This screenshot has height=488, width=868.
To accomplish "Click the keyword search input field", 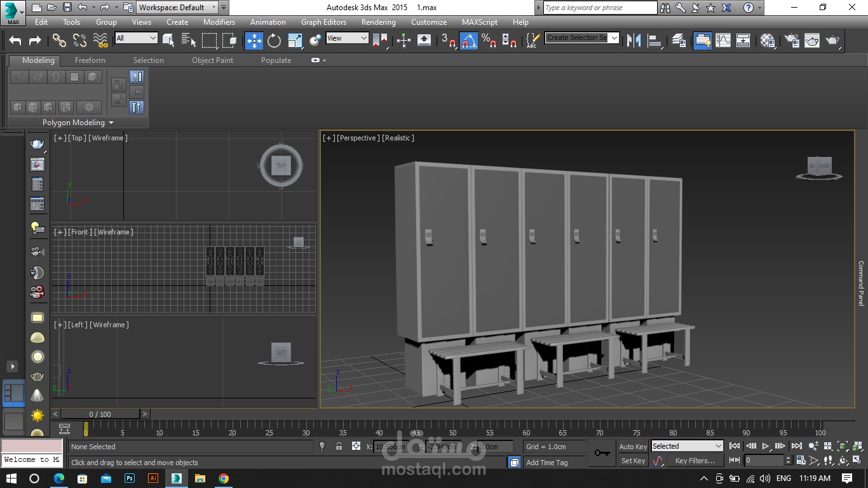I will (x=600, y=8).
